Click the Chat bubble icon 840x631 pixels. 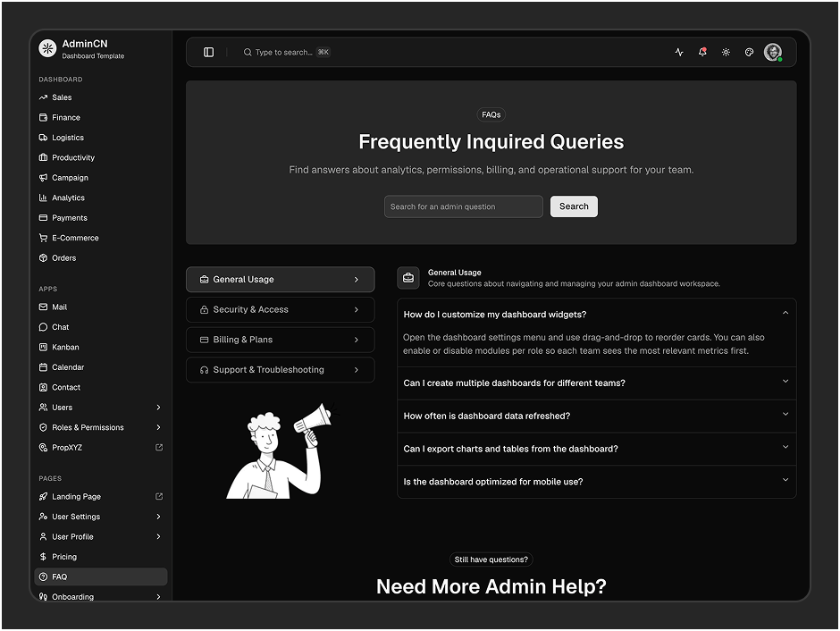(44, 327)
